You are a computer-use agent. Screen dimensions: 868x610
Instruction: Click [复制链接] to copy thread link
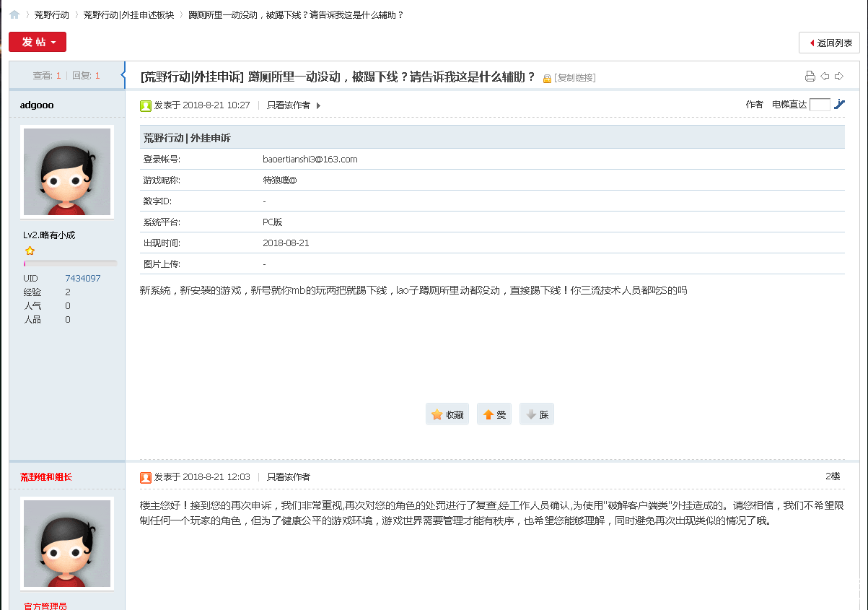point(575,78)
